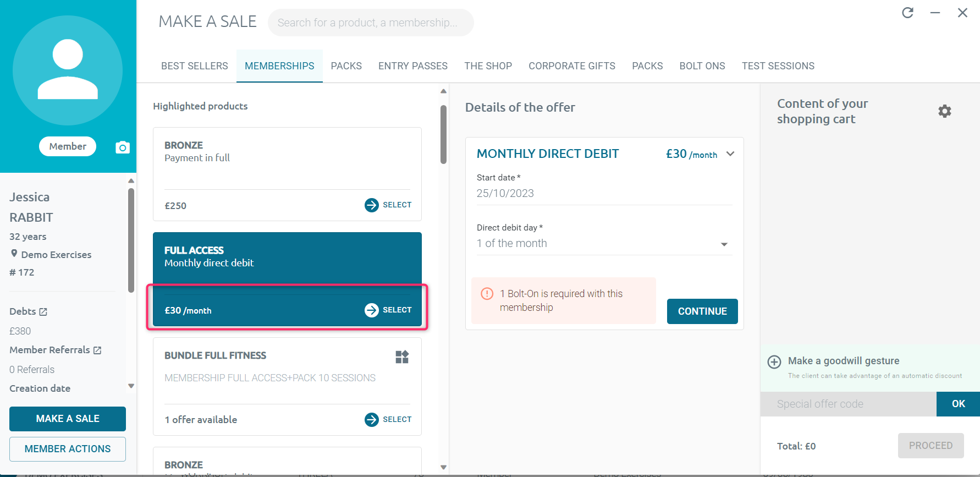Viewport: 980px width, 477px height.
Task: Click the refresh icon in the top bar
Action: (907, 13)
